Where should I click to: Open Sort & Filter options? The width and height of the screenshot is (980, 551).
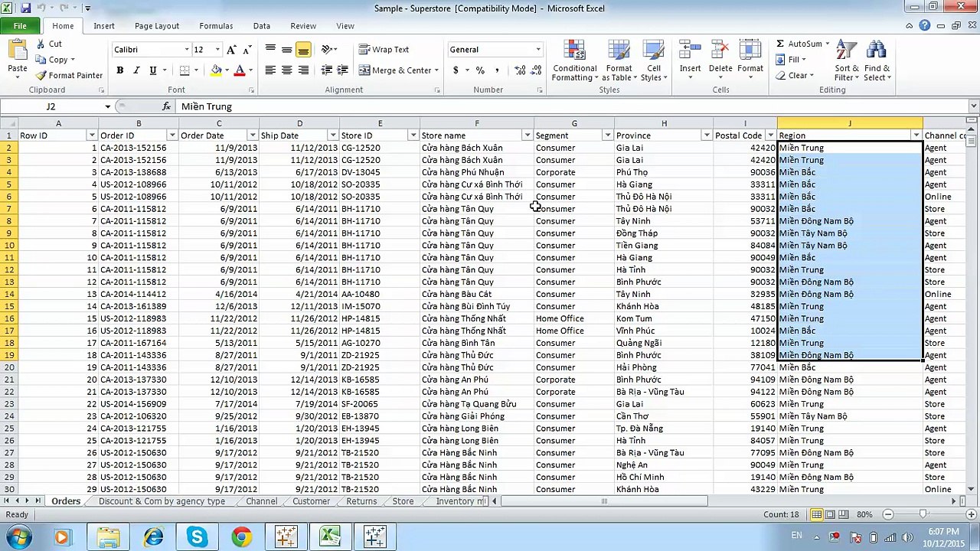click(x=847, y=61)
